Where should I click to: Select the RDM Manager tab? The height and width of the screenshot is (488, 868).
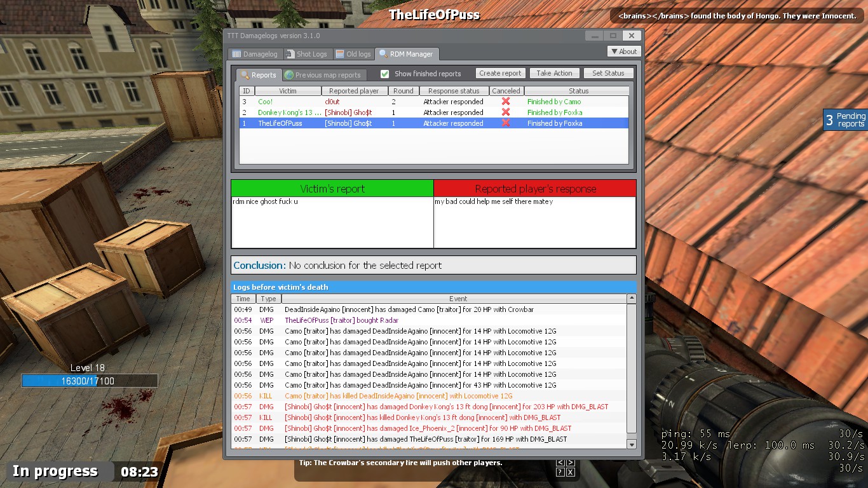pos(406,54)
